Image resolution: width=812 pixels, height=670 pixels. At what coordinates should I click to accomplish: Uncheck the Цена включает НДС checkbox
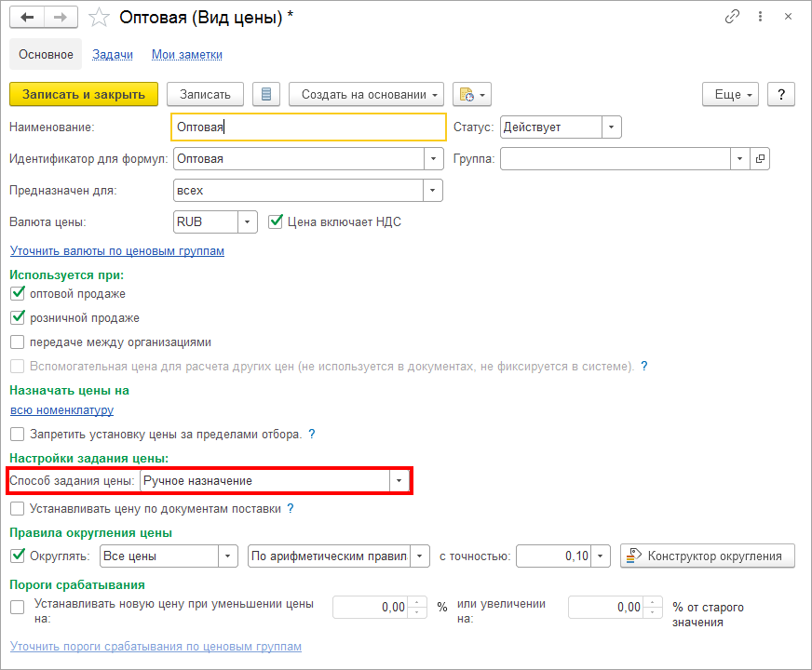(x=275, y=221)
